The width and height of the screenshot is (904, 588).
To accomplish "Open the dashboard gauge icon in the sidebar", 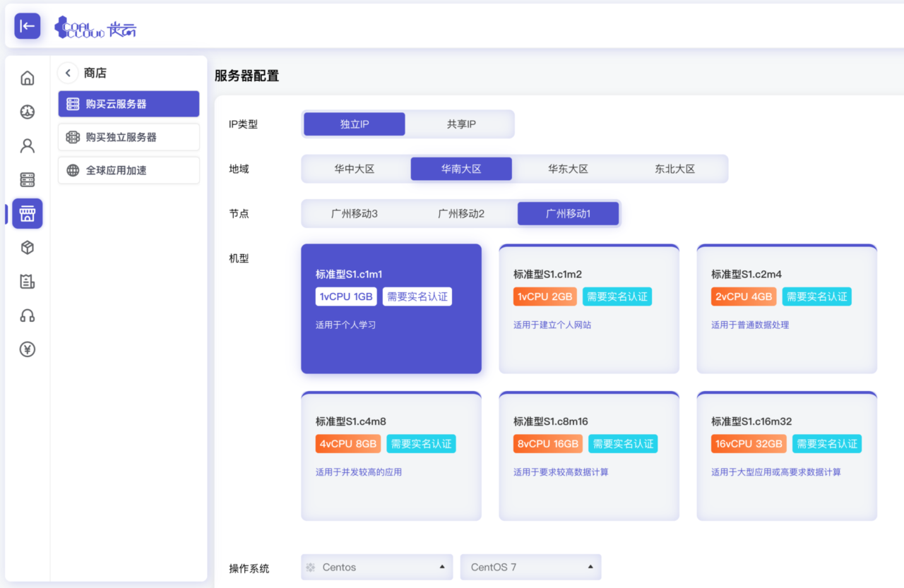I will click(28, 112).
